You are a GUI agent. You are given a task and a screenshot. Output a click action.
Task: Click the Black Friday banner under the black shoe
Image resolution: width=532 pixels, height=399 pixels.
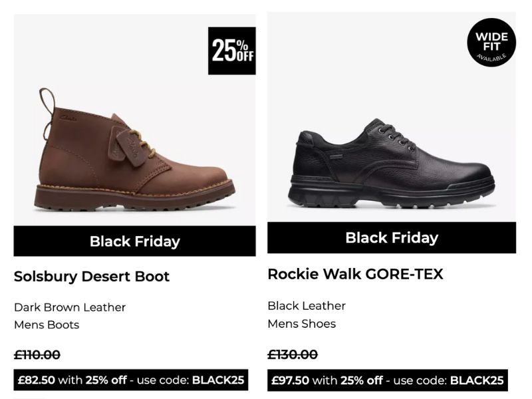(392, 238)
